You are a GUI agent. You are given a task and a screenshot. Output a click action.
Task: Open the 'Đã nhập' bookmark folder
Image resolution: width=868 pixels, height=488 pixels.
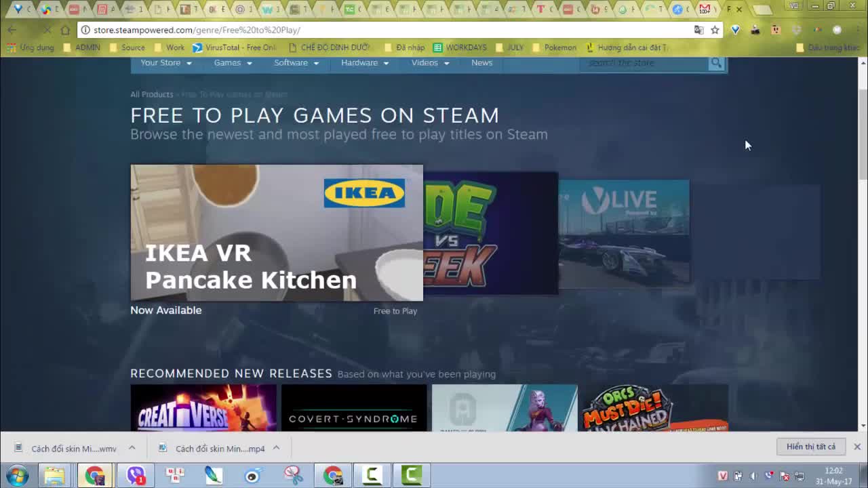pos(404,47)
